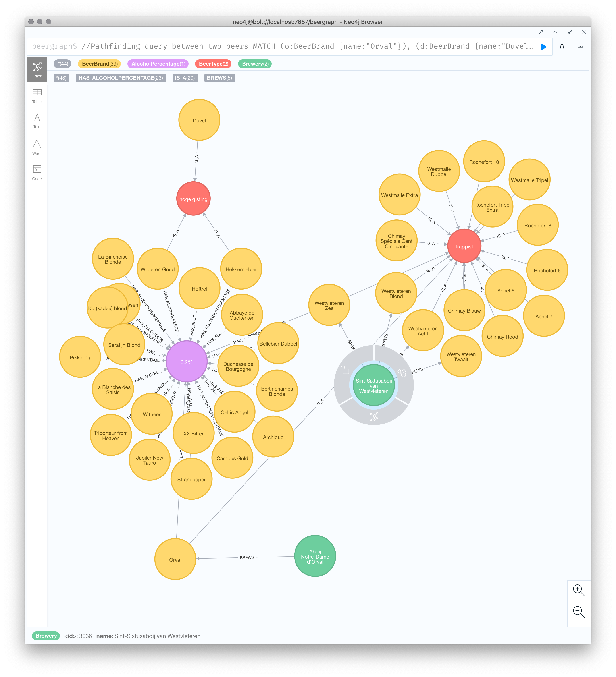Select the Wilderen Goud node
Viewport: 616px width, 677px height.
click(x=158, y=269)
